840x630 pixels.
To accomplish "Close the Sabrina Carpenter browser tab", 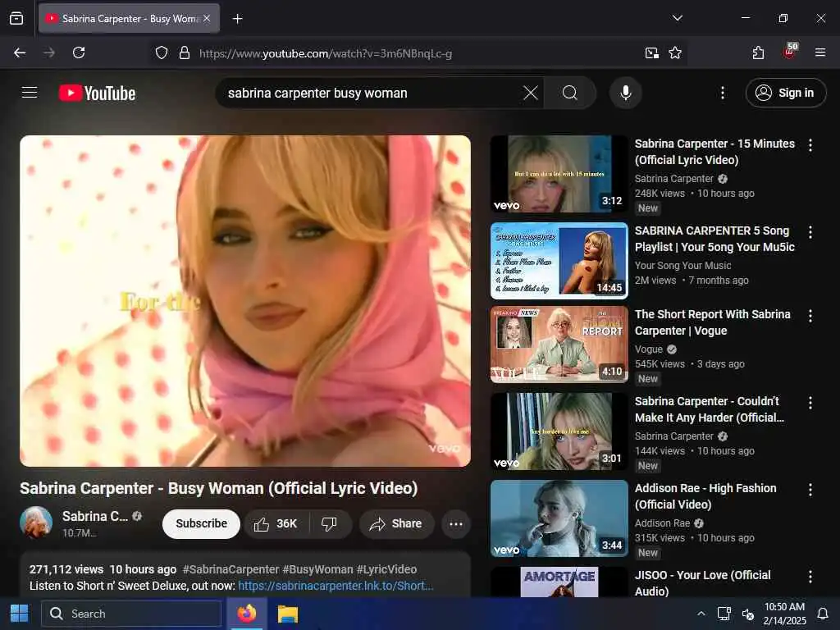I will pos(207,19).
